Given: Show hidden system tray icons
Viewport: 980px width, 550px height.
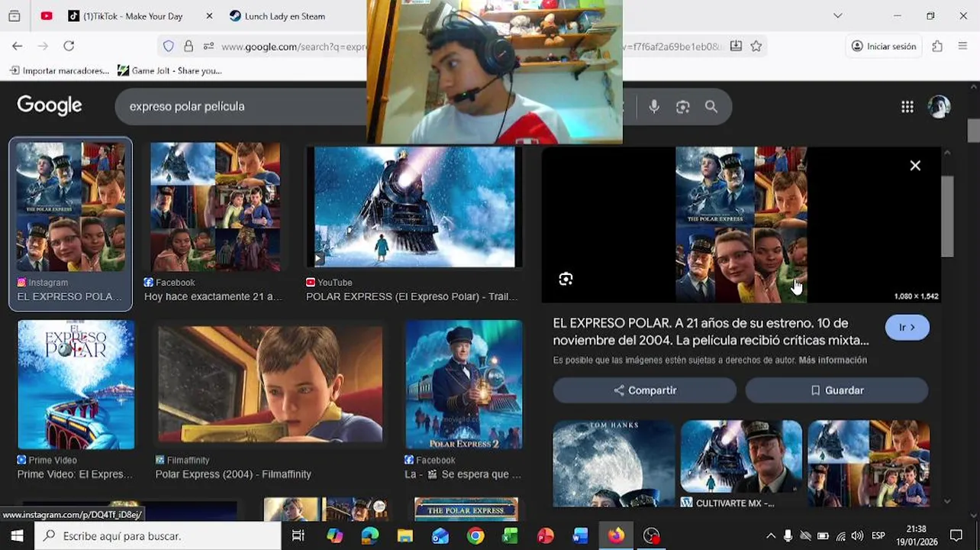Looking at the screenshot, I should point(771,535).
